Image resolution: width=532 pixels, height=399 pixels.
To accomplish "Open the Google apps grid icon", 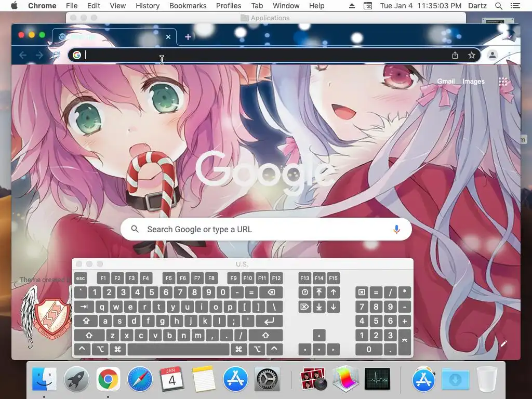I will click(503, 82).
